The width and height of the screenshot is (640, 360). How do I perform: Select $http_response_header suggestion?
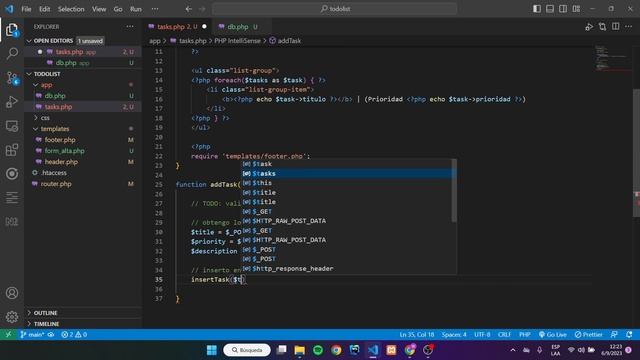coord(347,269)
